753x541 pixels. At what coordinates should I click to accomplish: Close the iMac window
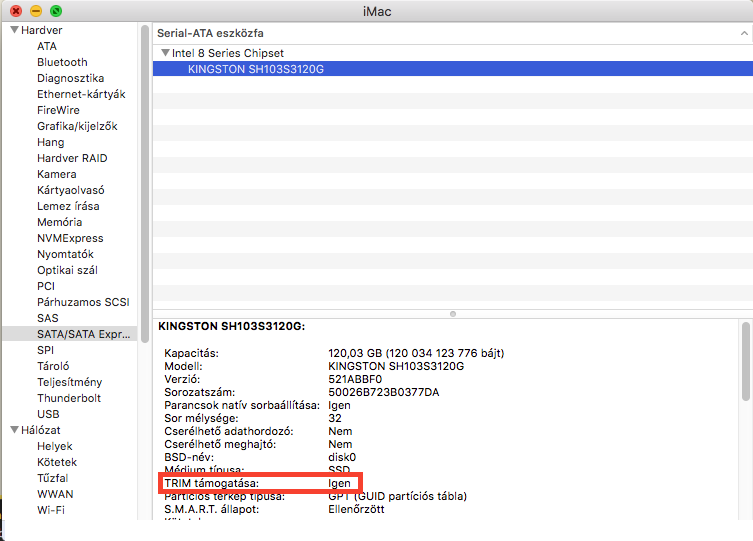pyautogui.click(x=16, y=11)
